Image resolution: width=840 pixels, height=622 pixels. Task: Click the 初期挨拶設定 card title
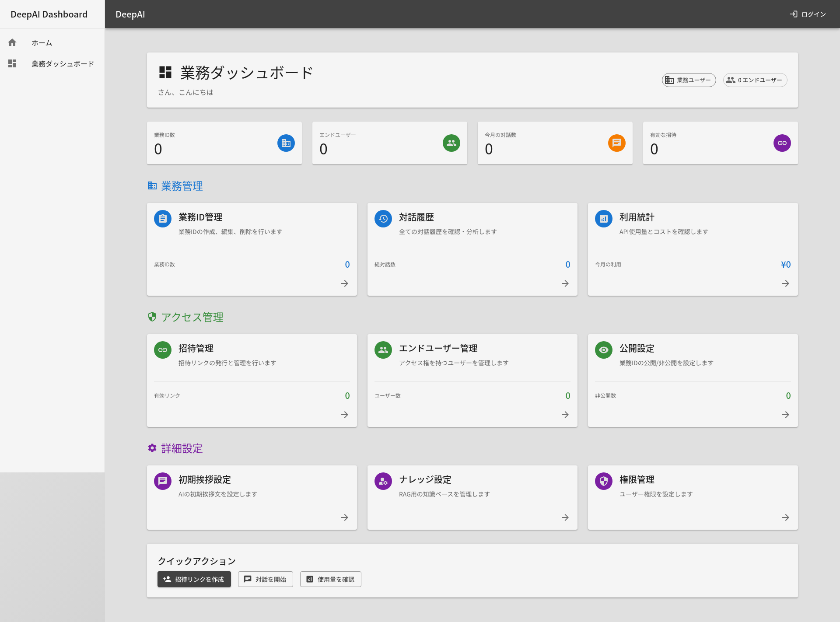coord(205,480)
